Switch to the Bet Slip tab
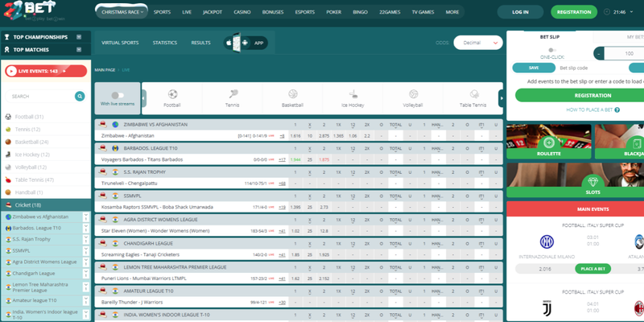Screen dimensions: 644x322 [550, 37]
